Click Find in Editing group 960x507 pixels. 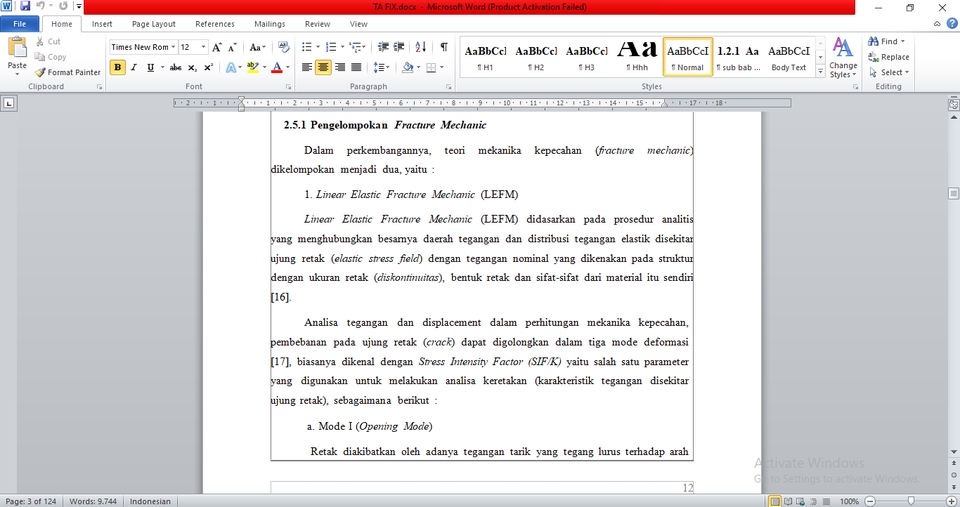point(886,42)
